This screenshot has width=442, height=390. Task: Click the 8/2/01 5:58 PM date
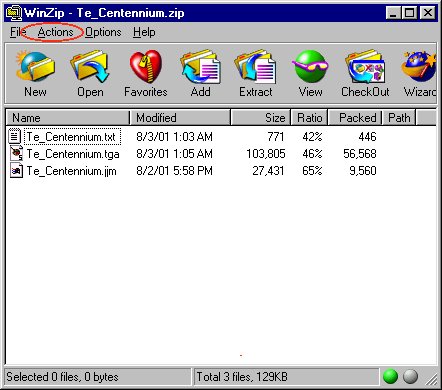click(174, 171)
